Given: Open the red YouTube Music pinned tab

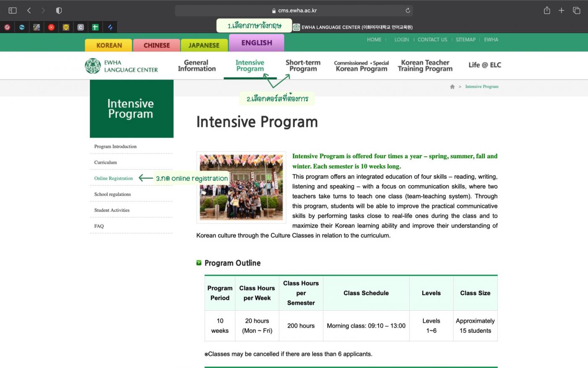Looking at the screenshot, I should [51, 27].
